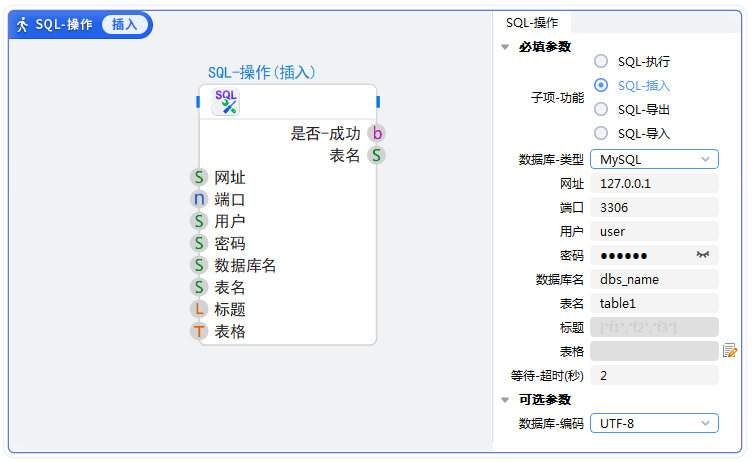Screen dimensions: 756x462
Task: Click the 是否-成功 output port b
Action: click(377, 133)
